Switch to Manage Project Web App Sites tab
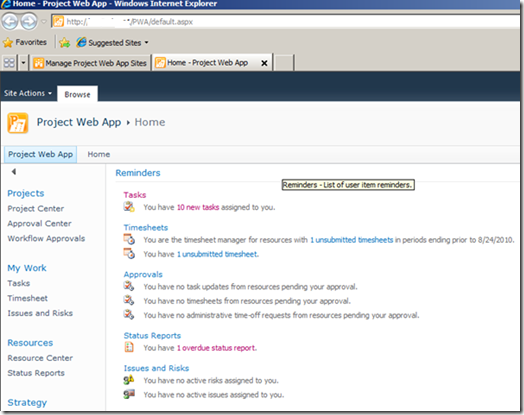Viewport: 524px width, 415px height. (90, 63)
